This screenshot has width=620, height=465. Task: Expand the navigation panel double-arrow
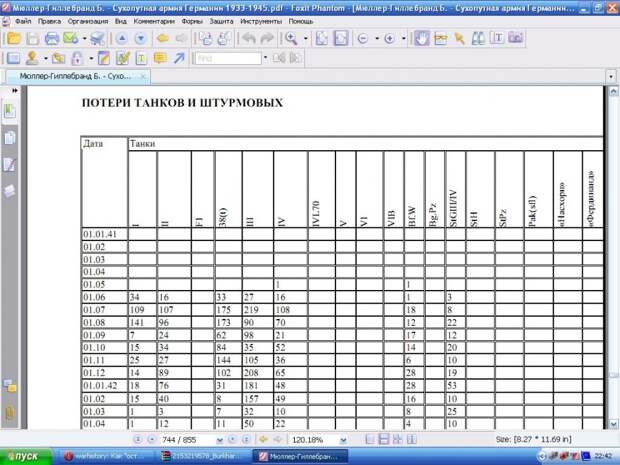pyautogui.click(x=15, y=91)
